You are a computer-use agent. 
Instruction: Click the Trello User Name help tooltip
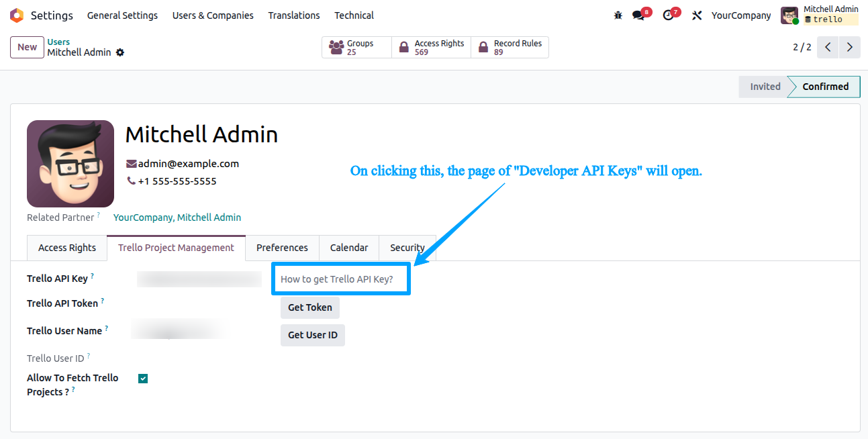coord(107,328)
